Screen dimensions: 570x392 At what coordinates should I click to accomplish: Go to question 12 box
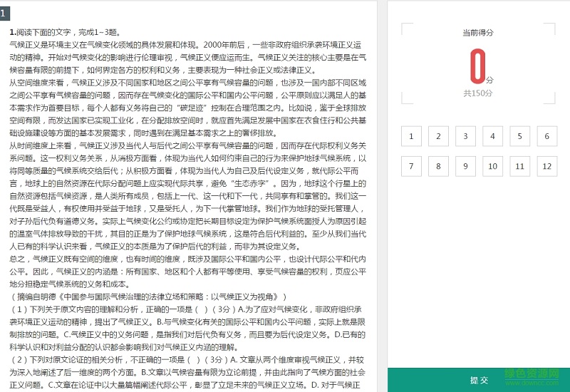click(546, 166)
